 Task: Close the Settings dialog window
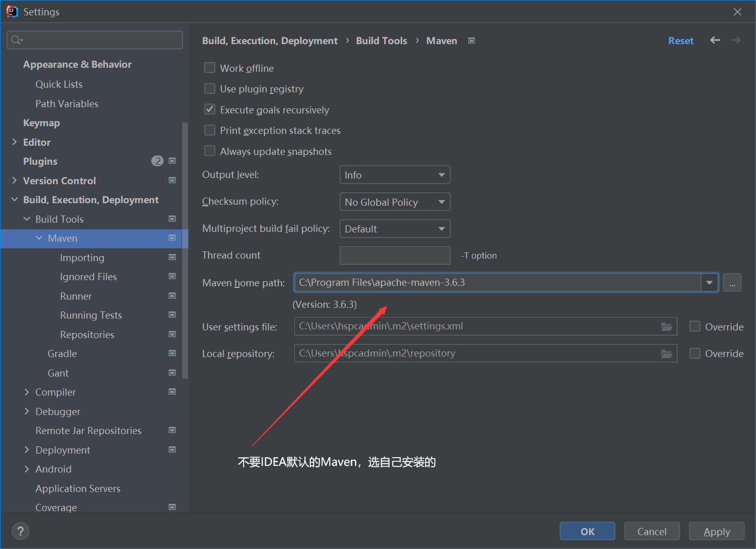click(738, 11)
